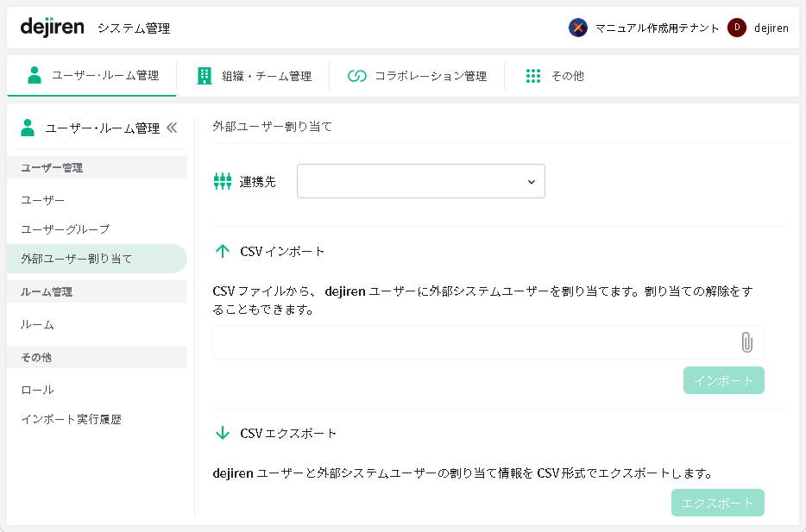Click the dejiren logo
The image size is (806, 532).
52,28
